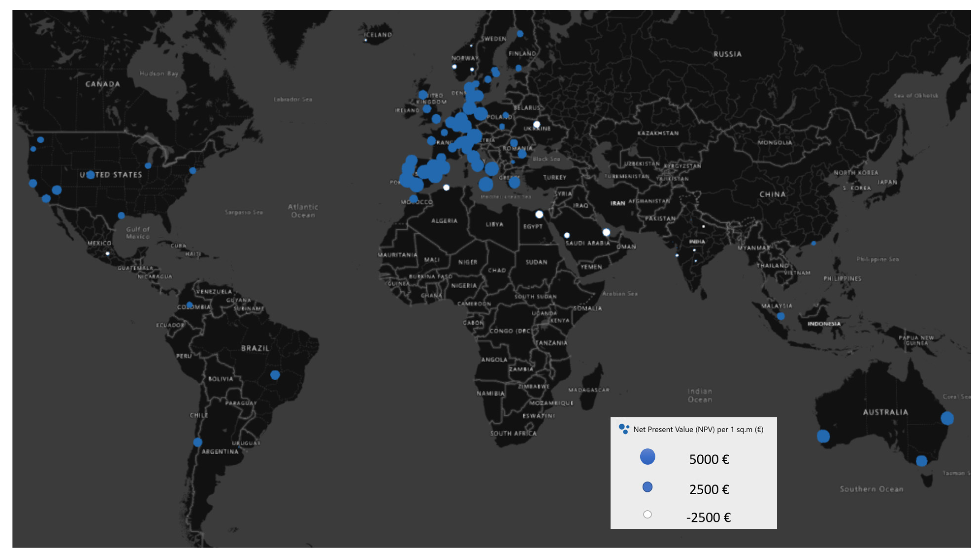
Task: Click the Net Present Value legend title
Action: 698,429
